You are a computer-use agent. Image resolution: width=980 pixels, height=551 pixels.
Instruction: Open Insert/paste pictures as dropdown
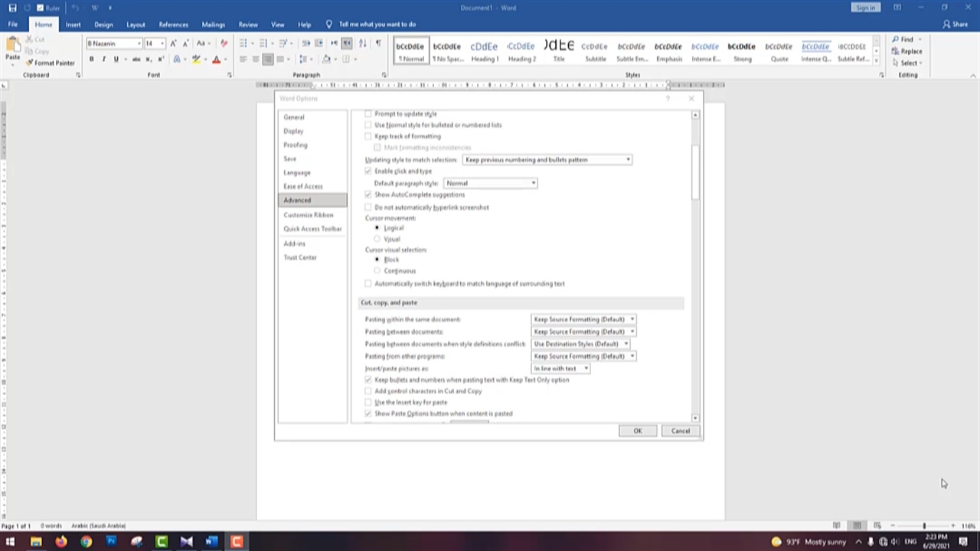tap(560, 369)
